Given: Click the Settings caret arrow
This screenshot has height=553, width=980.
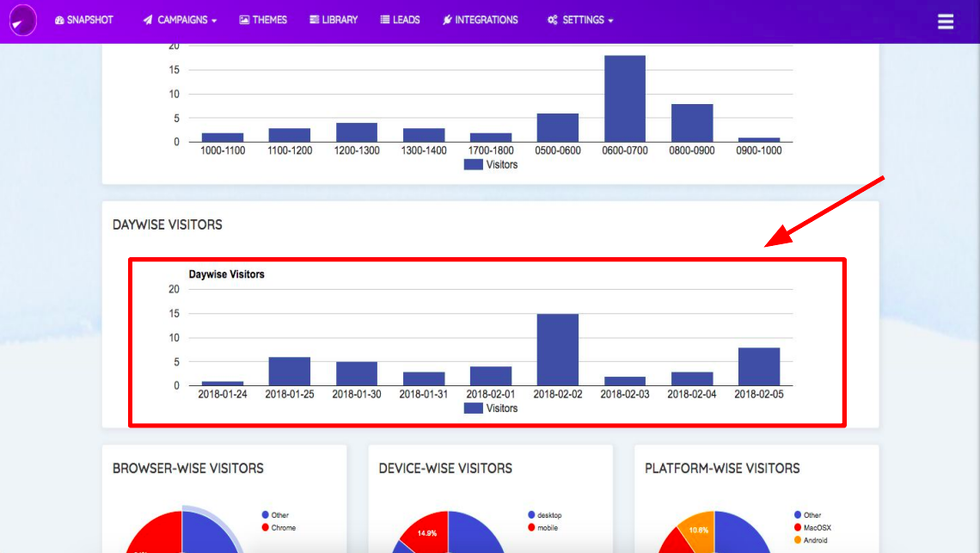Looking at the screenshot, I should [610, 21].
